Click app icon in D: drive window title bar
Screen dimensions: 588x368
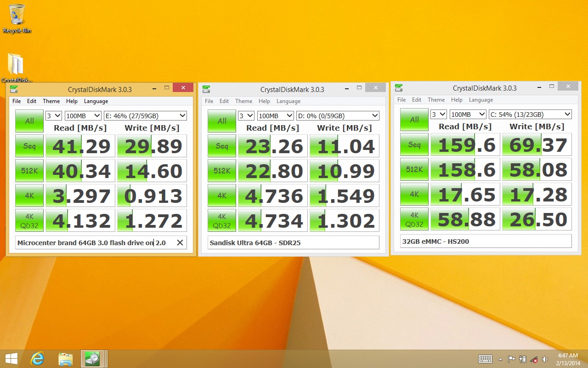(207, 89)
